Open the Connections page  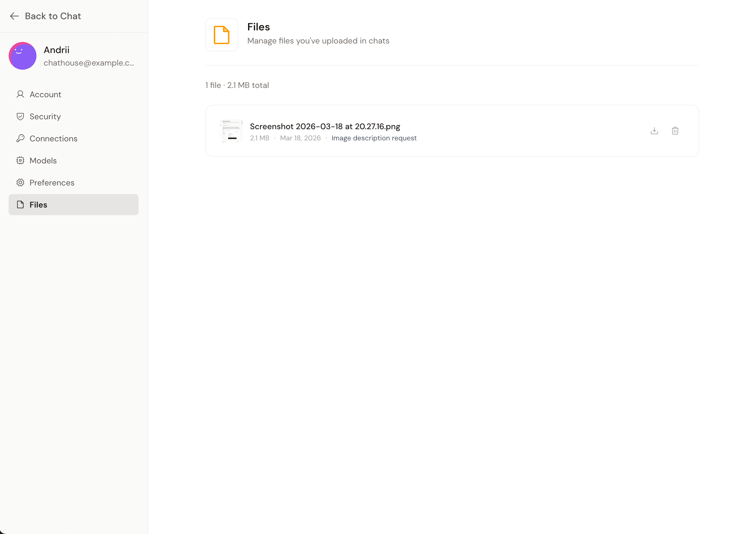pos(53,138)
